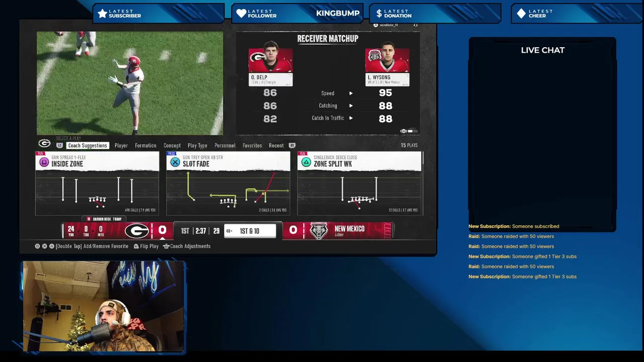Click the Lobos logo on L. Wysong's card
This screenshot has width=644, height=362.
[375, 55]
